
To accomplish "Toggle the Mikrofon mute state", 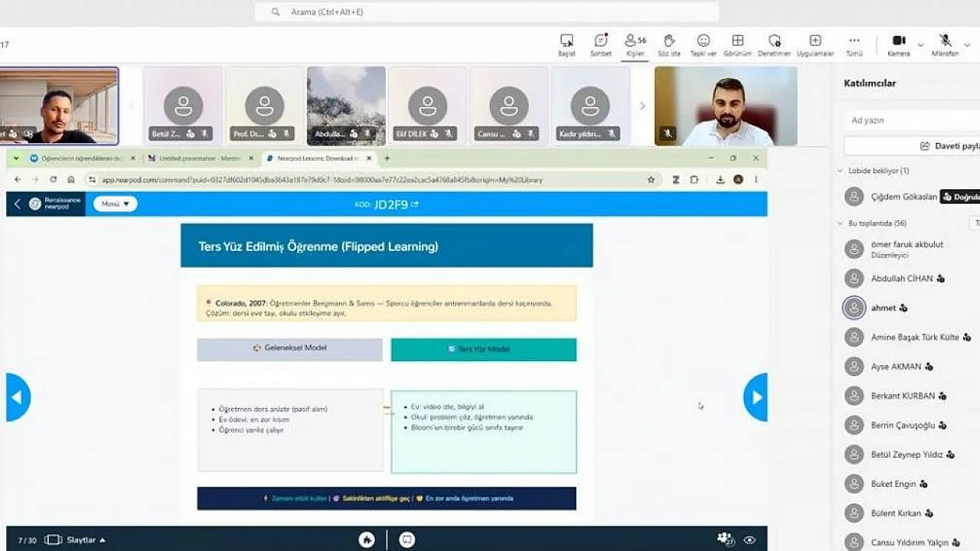I will click(x=945, y=44).
